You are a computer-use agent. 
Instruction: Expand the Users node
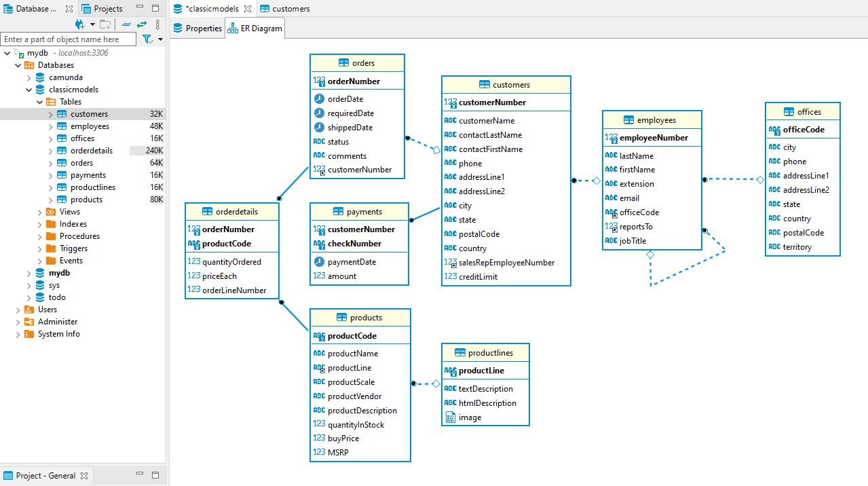pyautogui.click(x=18, y=310)
